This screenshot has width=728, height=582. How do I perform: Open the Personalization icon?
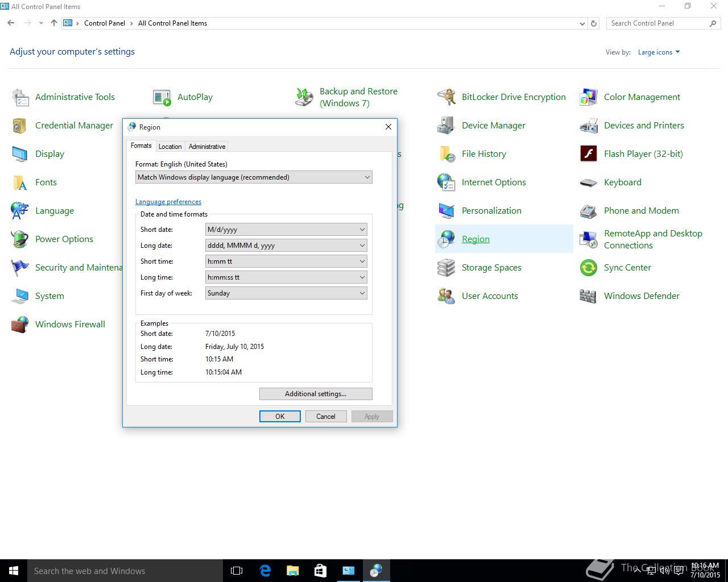[x=446, y=211]
